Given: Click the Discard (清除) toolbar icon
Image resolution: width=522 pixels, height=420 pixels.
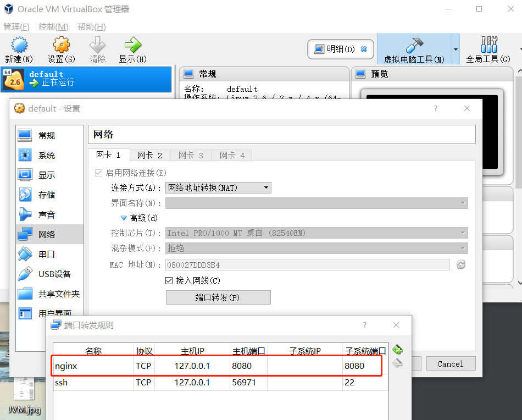Looking at the screenshot, I should pyautogui.click(x=98, y=50).
